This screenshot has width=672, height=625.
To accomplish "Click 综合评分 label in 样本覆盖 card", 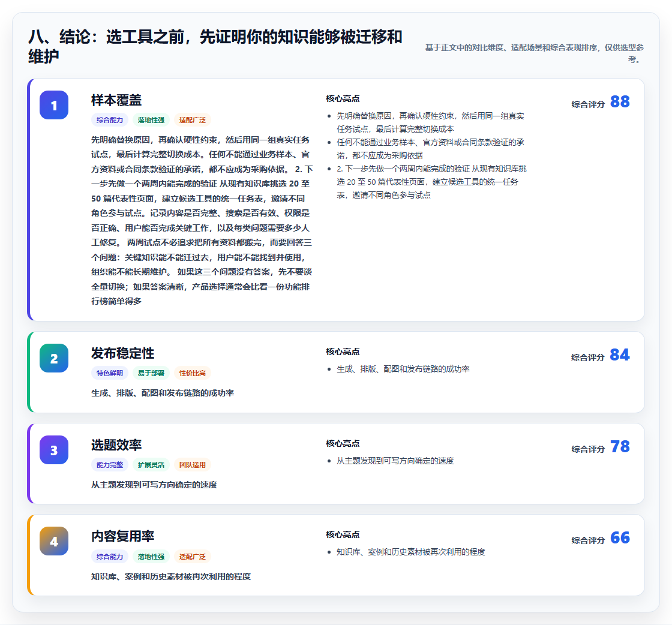I will pyautogui.click(x=588, y=104).
